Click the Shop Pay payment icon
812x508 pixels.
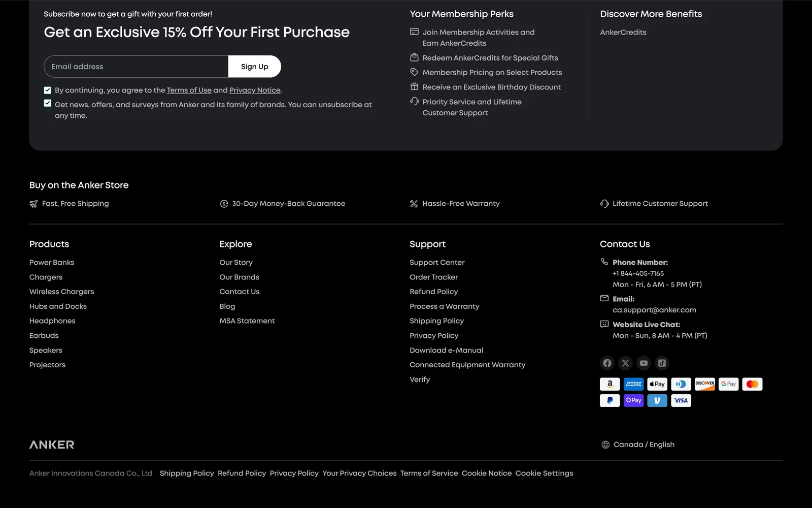click(x=633, y=400)
